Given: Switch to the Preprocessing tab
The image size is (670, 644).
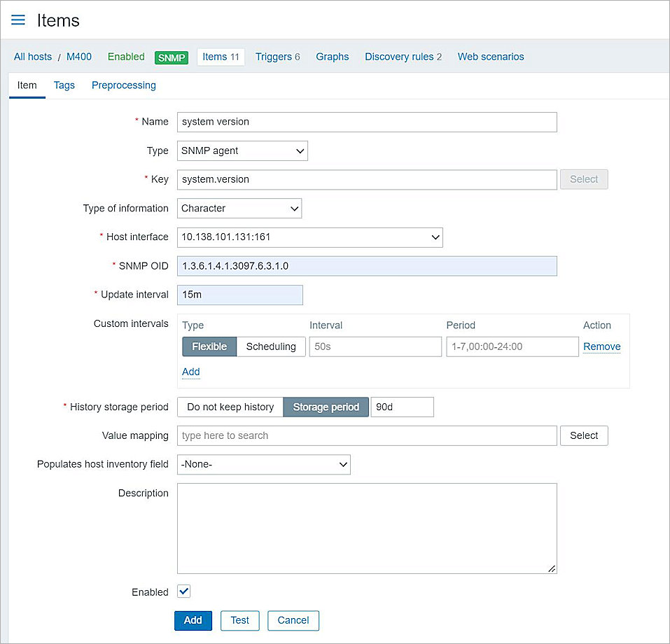Looking at the screenshot, I should click(x=123, y=85).
